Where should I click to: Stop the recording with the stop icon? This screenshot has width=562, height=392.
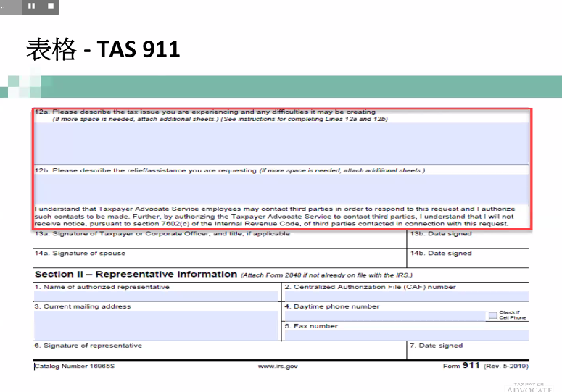(51, 6)
